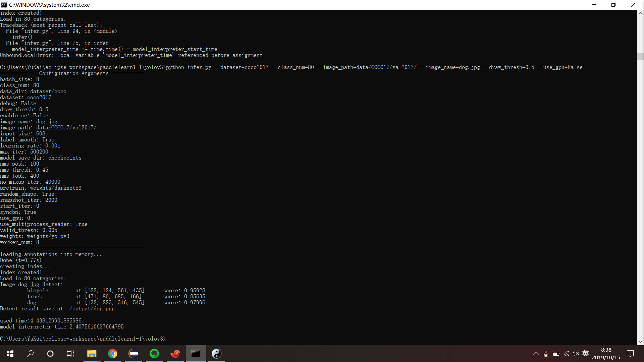Image resolution: width=644 pixels, height=362 pixels.
Task: Expand hidden system tray icons chevron
Action: pos(536,354)
